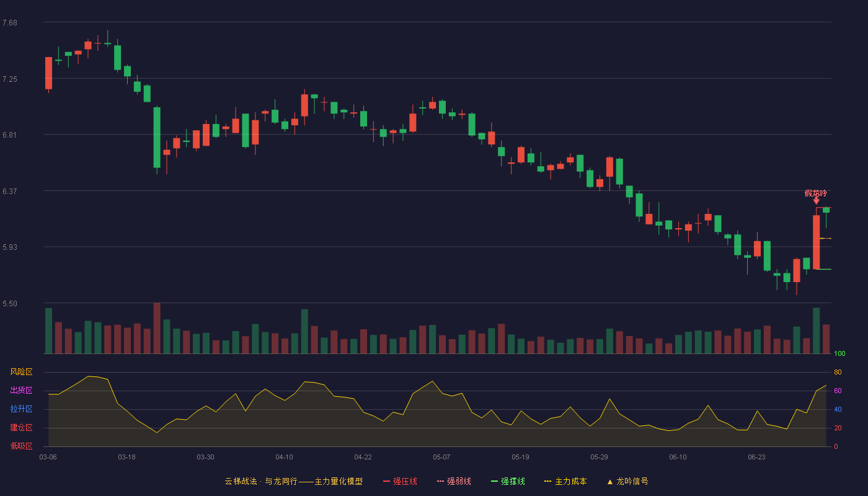Click the 03-18 date label
Image resolution: width=868 pixels, height=496 pixels.
126,457
